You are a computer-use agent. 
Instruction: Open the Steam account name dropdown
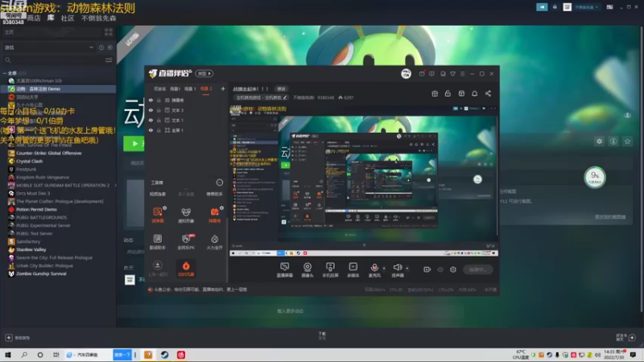[586, 7]
